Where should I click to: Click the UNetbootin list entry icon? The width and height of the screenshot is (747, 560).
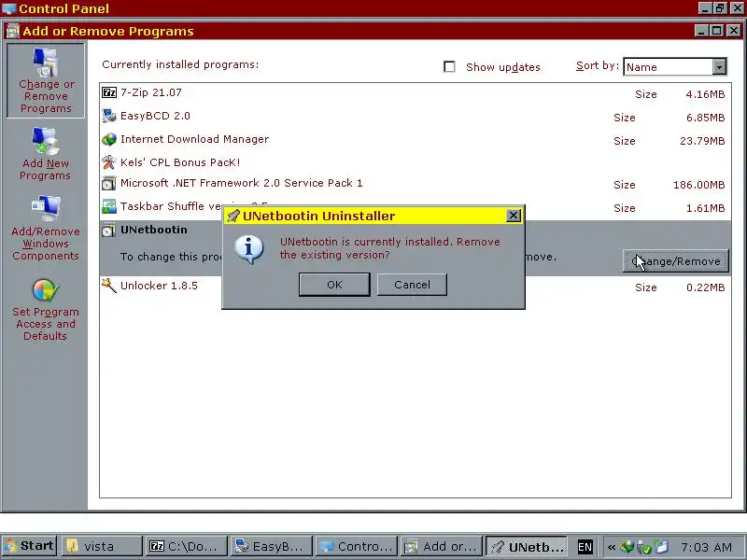[x=109, y=230]
